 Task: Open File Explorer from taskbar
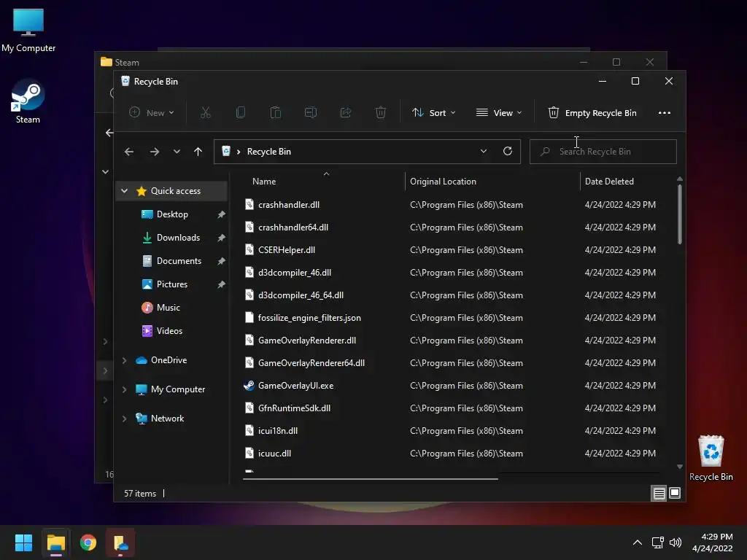(x=55, y=542)
